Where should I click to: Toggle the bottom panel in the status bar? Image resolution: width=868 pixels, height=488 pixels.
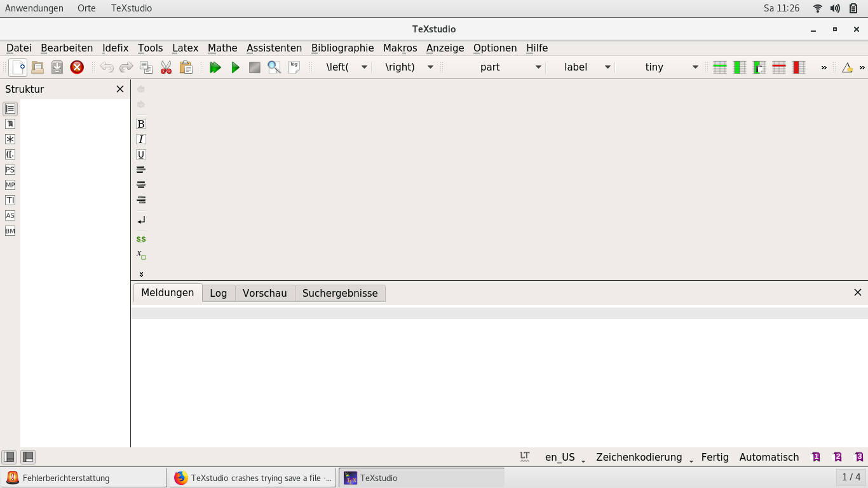tap(28, 457)
